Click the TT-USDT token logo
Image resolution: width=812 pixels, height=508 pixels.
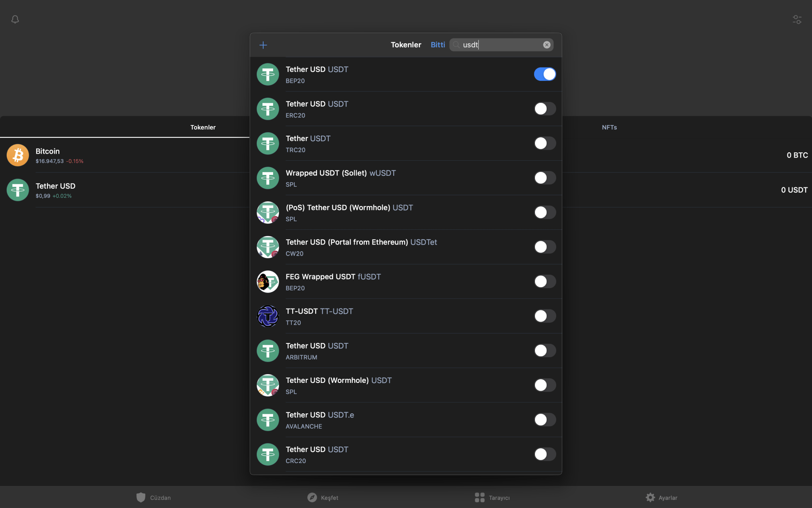[x=268, y=316]
